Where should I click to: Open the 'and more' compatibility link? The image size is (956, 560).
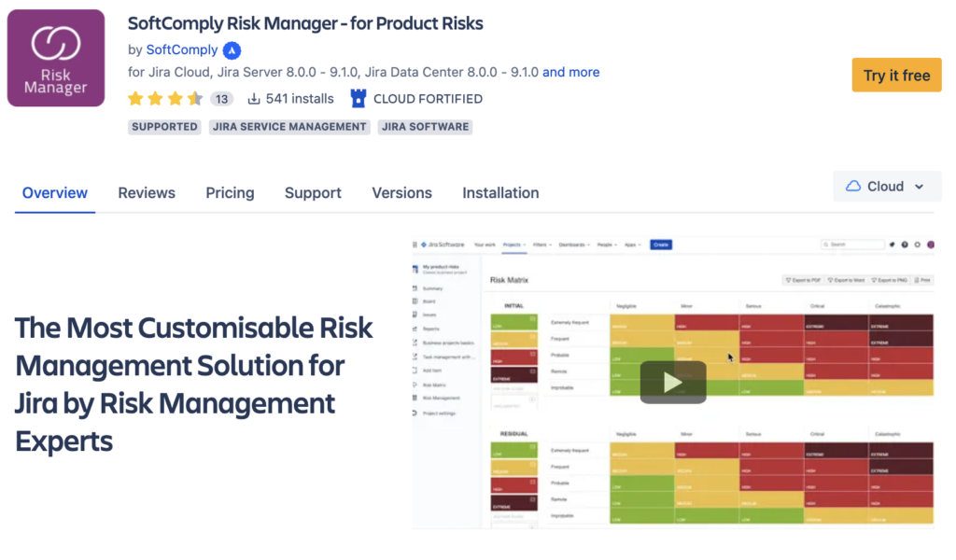[x=570, y=73]
